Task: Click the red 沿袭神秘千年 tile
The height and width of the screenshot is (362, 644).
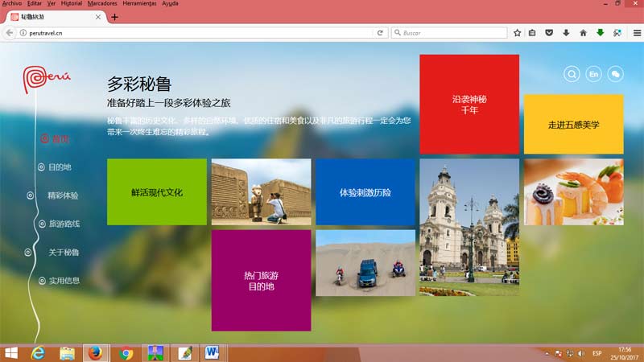Action: (469, 105)
